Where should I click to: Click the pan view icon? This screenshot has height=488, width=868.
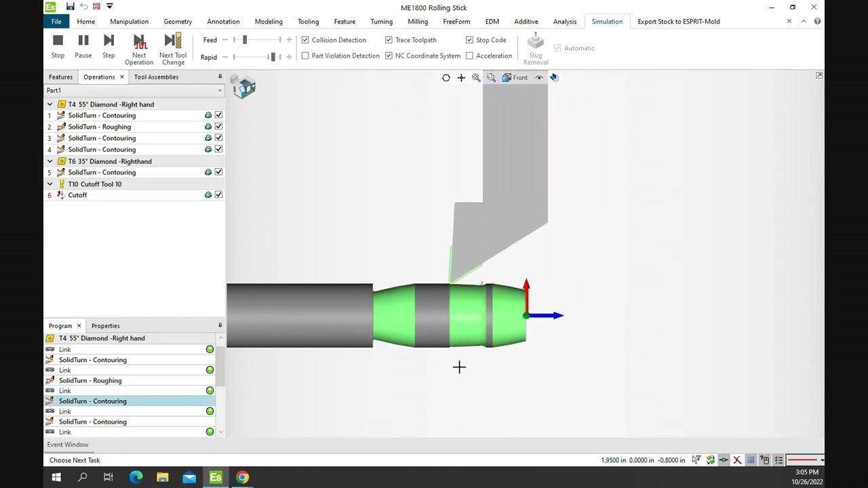click(x=461, y=78)
